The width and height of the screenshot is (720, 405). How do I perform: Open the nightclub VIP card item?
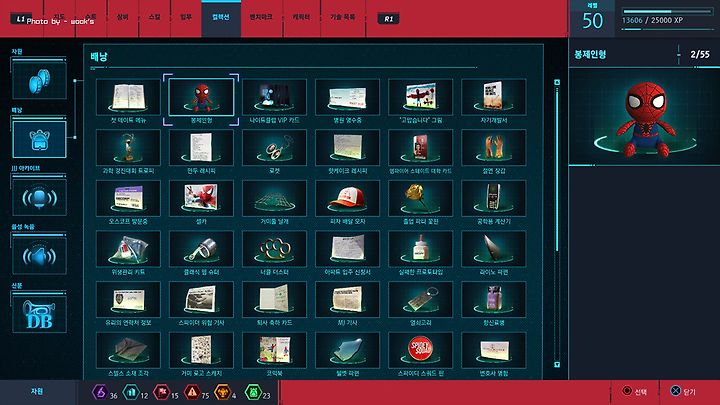pos(274,97)
